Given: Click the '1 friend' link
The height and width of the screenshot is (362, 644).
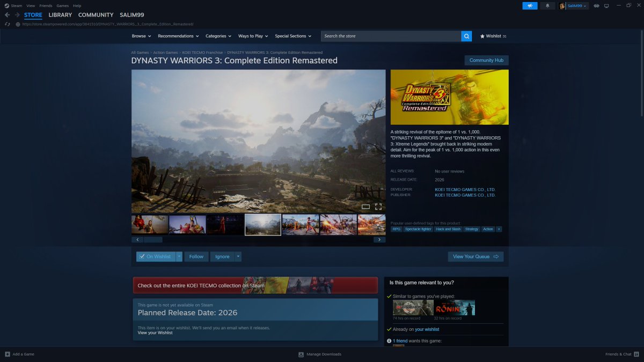Looking at the screenshot, I should tap(400, 341).
